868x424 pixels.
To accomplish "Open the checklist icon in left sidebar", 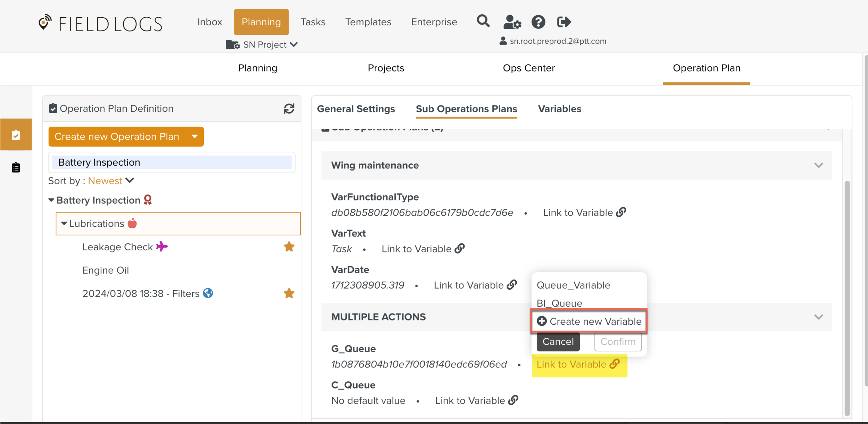I will click(16, 135).
